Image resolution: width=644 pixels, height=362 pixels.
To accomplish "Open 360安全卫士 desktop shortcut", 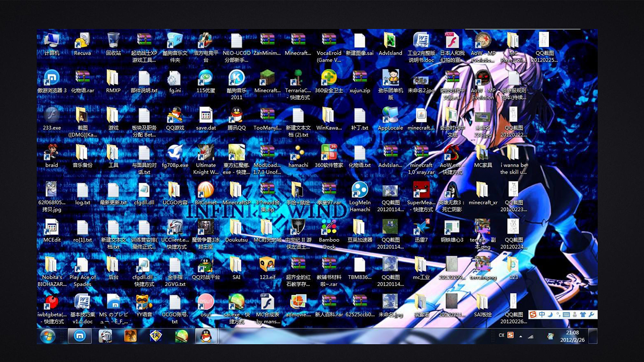I will (329, 82).
